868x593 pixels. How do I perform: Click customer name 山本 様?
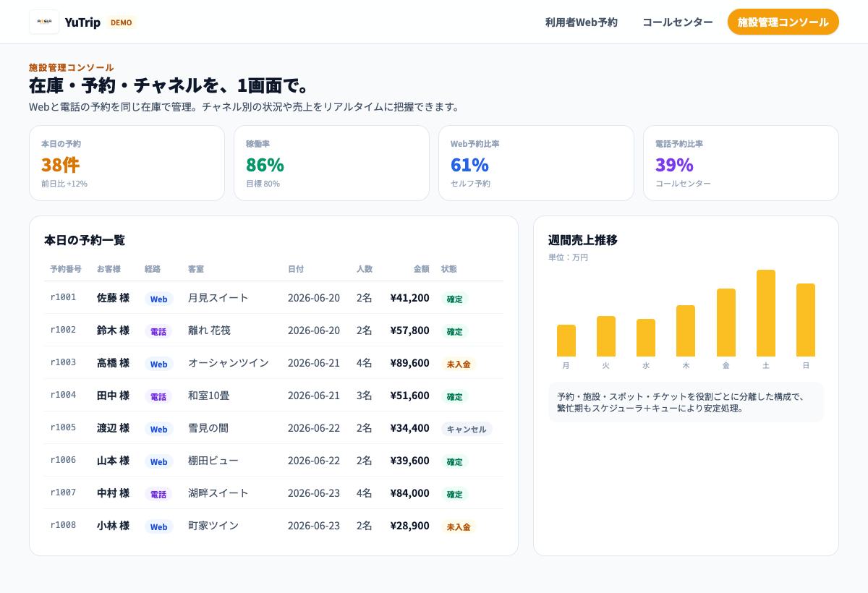[113, 460]
